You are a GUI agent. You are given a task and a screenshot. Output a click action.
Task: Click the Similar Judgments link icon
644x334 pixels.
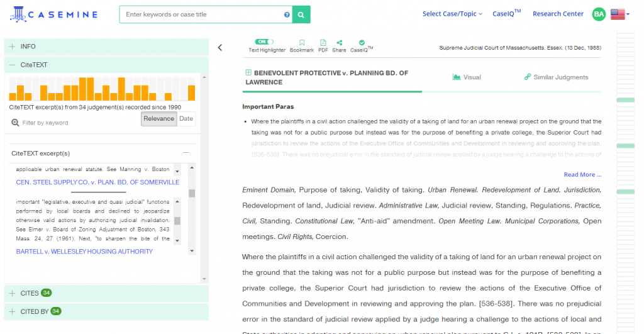(x=528, y=77)
